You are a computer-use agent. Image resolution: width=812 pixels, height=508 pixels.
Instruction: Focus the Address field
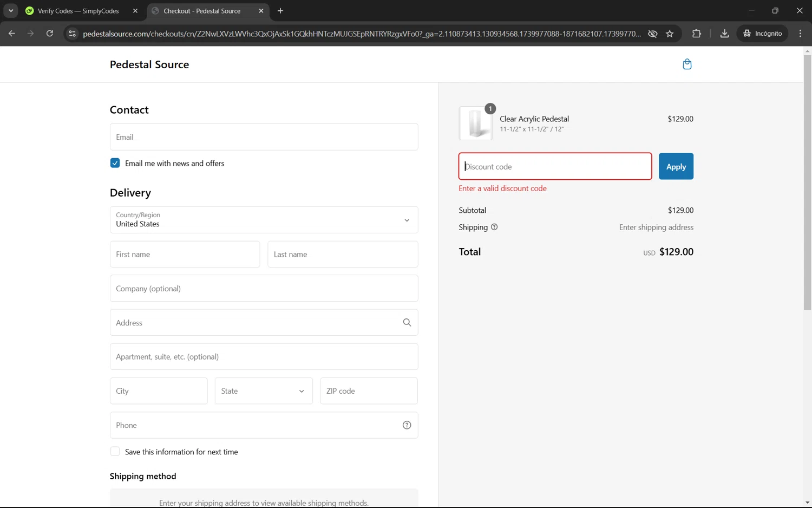[264, 322]
